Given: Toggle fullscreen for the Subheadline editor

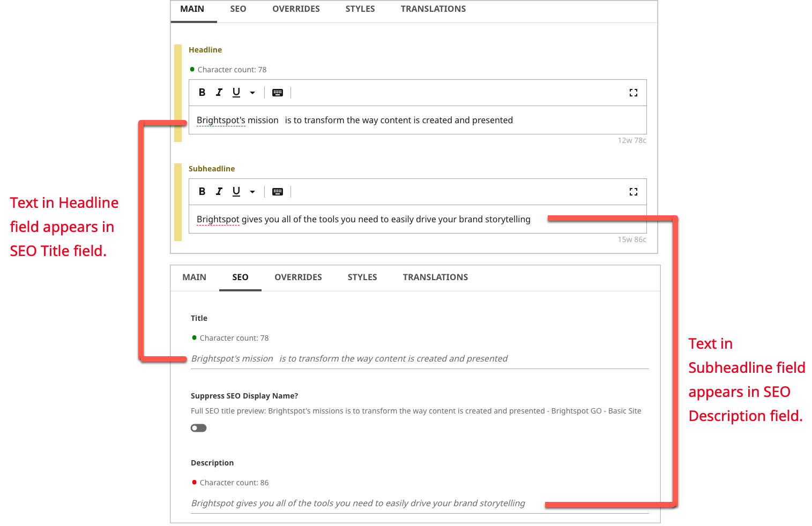Looking at the screenshot, I should 634,192.
